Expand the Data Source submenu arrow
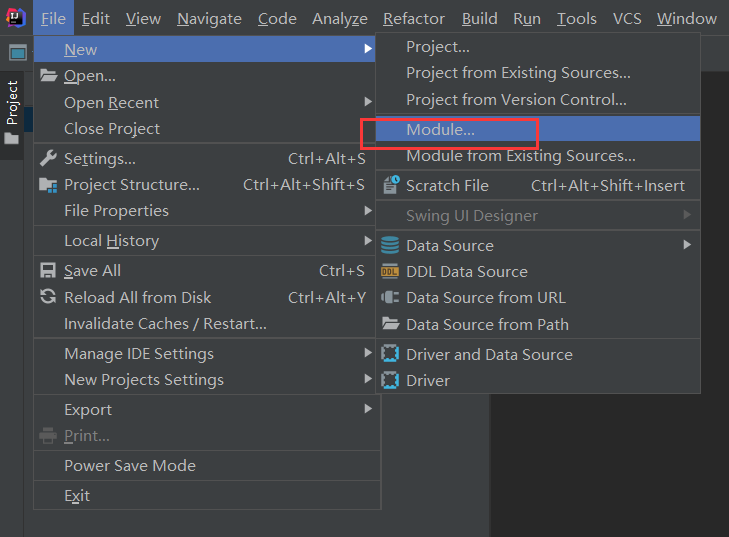The image size is (729, 537). pos(687,245)
